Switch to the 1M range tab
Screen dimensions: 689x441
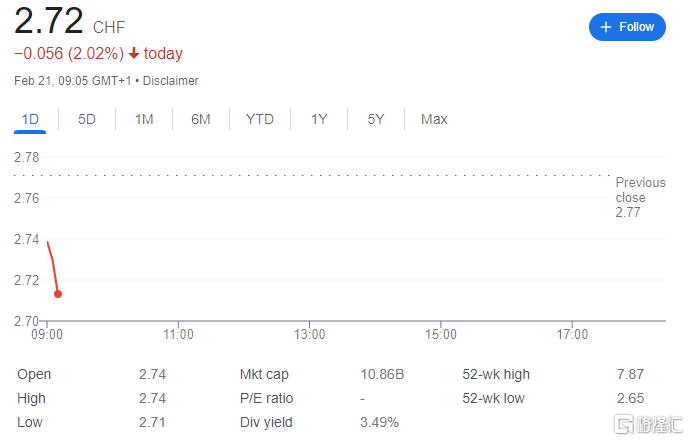[144, 119]
